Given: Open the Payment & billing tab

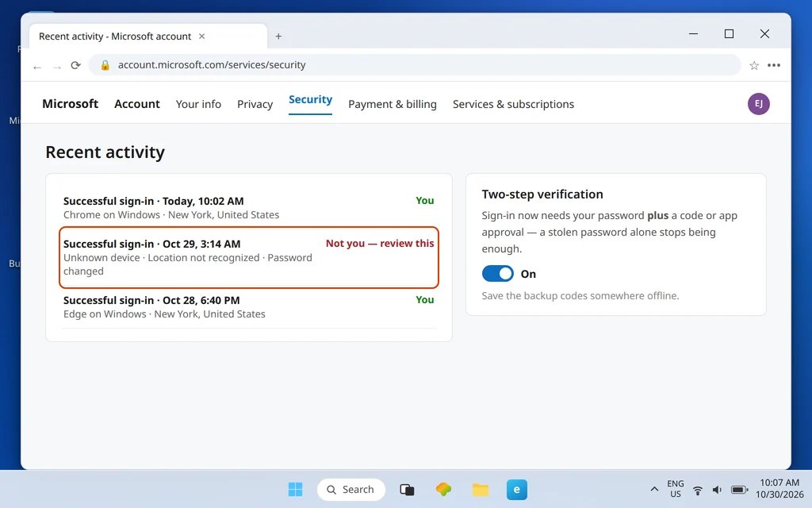Looking at the screenshot, I should [392, 104].
